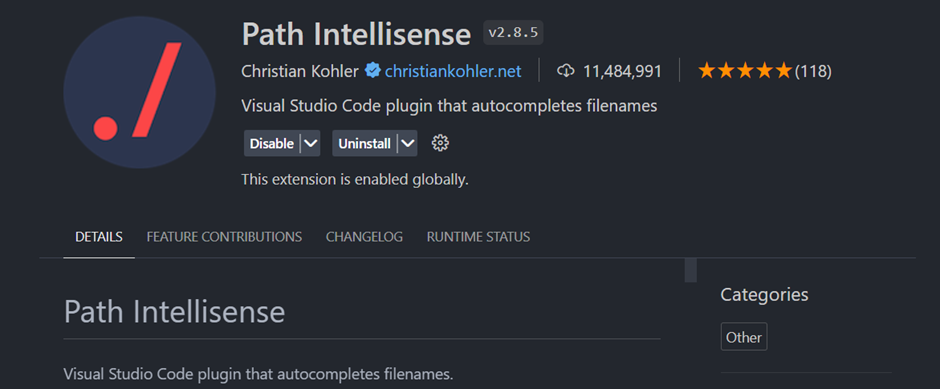This screenshot has width=940, height=389.
Task: Click the red dot in the logo
Action: pyautogui.click(x=105, y=128)
